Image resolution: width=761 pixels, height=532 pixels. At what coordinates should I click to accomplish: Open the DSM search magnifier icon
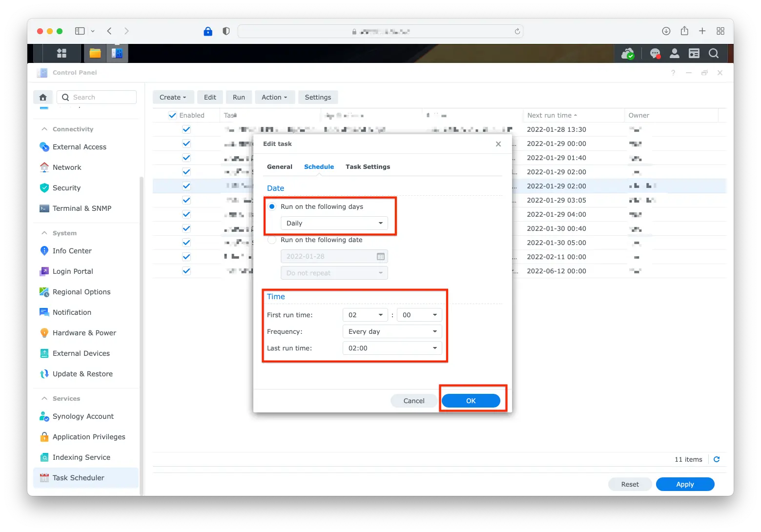pyautogui.click(x=714, y=54)
